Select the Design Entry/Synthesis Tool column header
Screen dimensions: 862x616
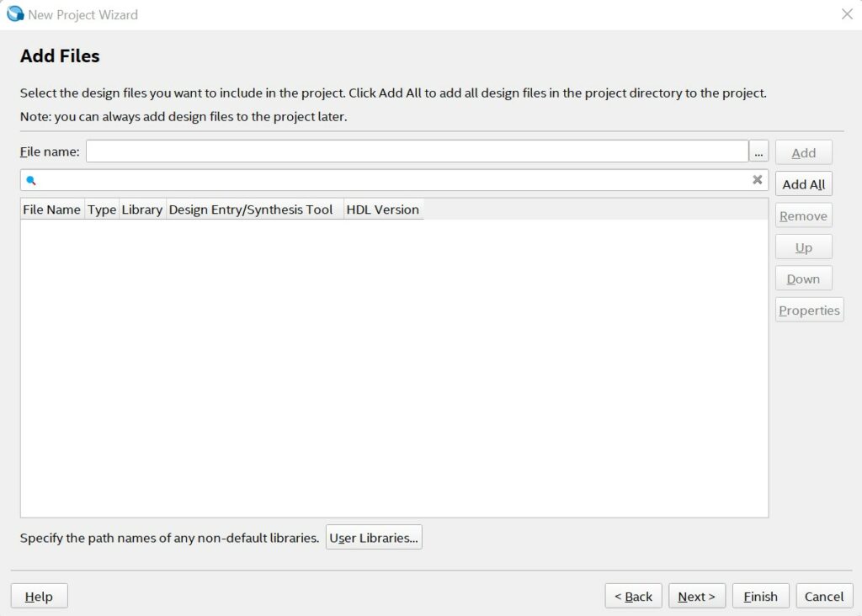[x=251, y=210]
